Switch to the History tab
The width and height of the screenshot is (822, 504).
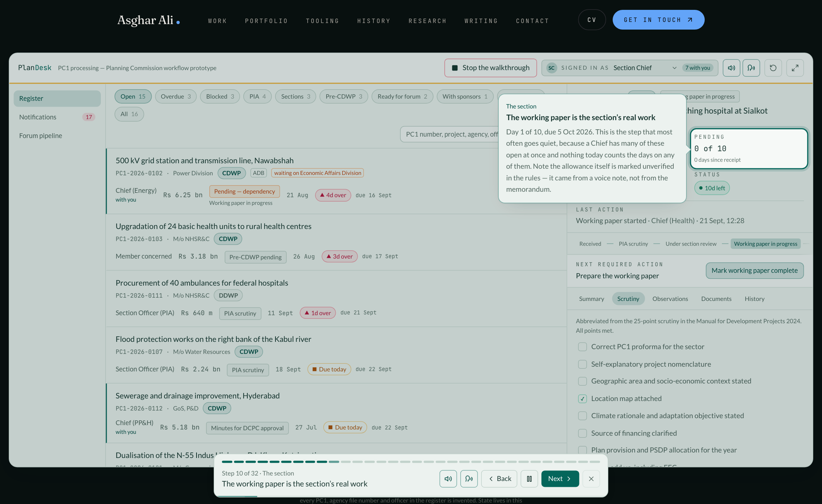tap(754, 299)
